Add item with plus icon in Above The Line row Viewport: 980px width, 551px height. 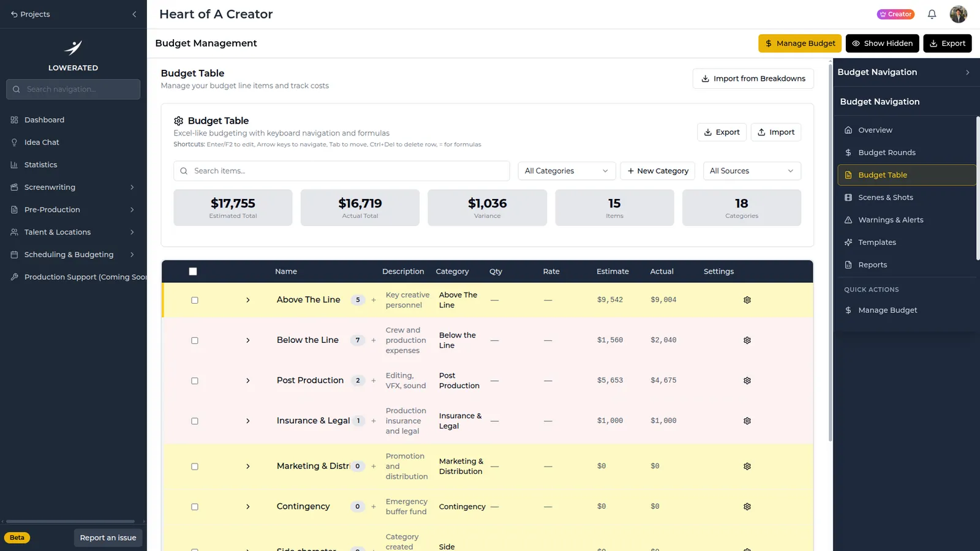374,300
